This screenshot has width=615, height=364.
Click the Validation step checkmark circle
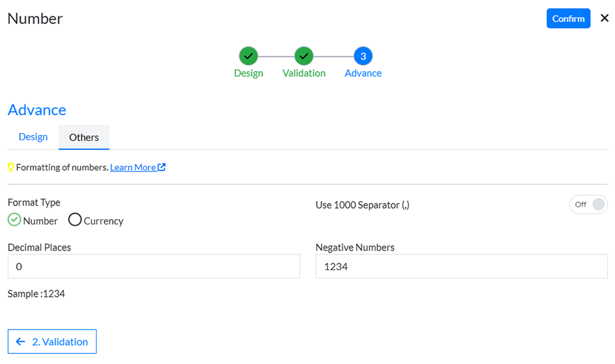(x=304, y=56)
